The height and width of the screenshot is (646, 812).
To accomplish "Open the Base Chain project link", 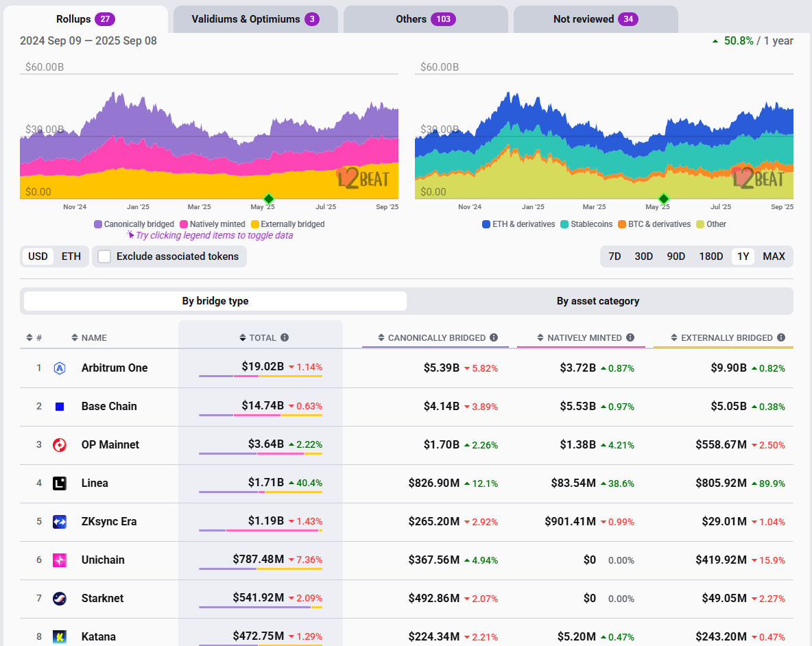I will [109, 407].
